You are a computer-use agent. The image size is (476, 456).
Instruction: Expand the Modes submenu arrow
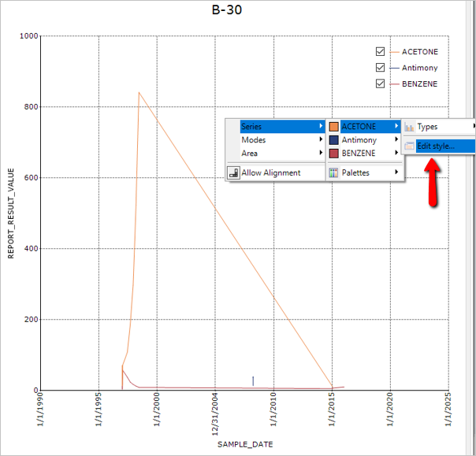click(x=321, y=140)
